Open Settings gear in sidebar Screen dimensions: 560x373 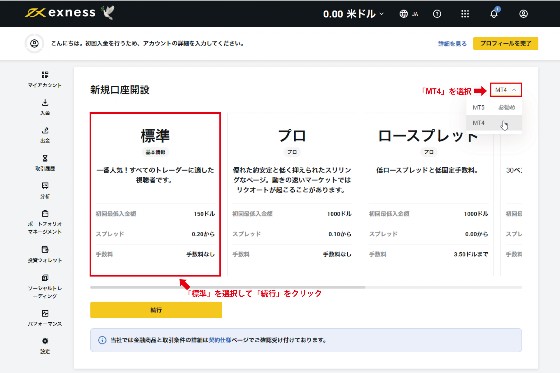pos(45,346)
